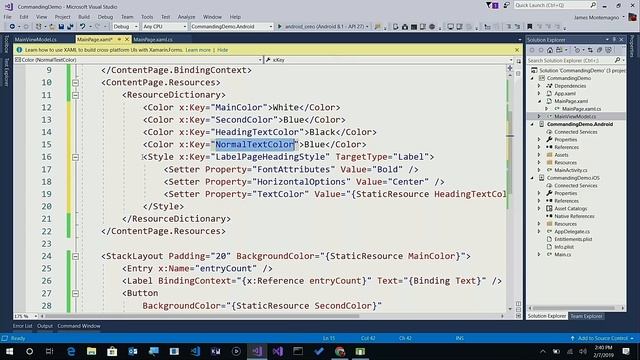Screen dimensions: 640x360
Task: Open Microsoft Edge from the taskbar
Action: 71,351
